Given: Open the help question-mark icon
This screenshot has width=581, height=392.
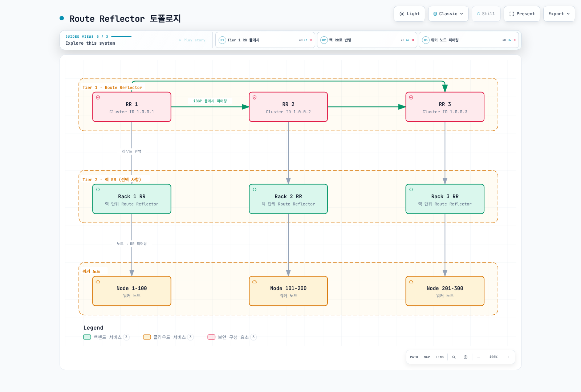Looking at the screenshot, I should tap(466, 357).
